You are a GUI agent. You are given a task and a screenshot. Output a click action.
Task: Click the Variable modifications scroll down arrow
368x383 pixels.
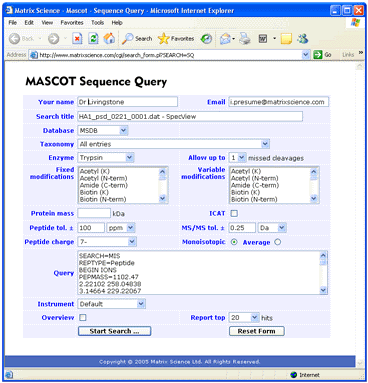pos(314,199)
